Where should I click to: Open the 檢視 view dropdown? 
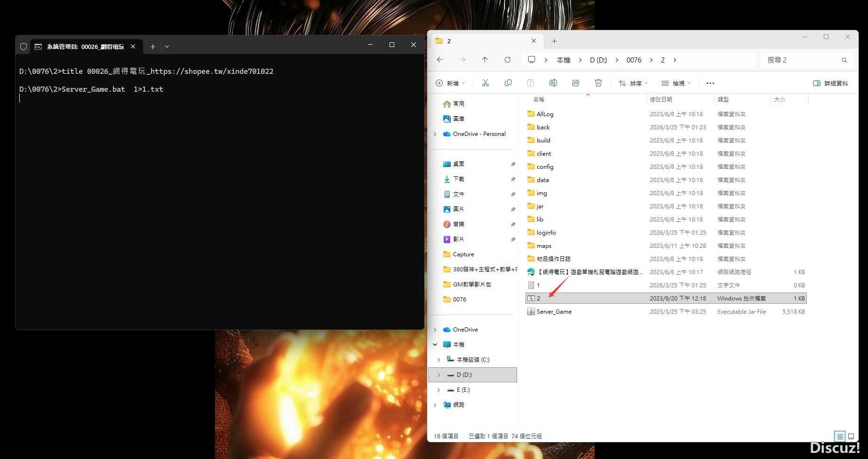pos(676,83)
